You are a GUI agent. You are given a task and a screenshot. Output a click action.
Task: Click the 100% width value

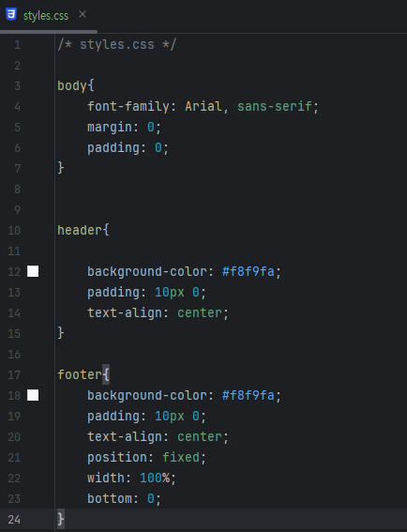tap(155, 479)
